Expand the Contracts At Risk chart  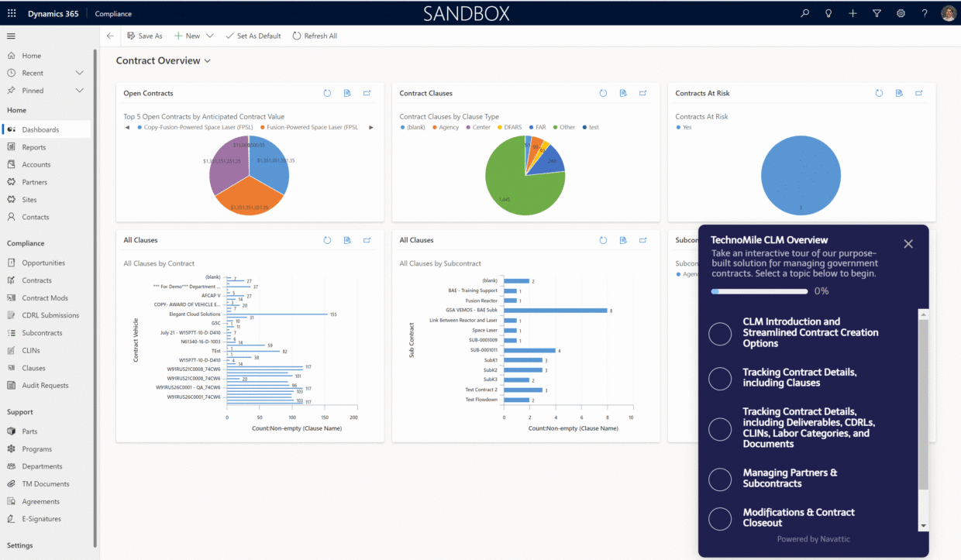[919, 93]
